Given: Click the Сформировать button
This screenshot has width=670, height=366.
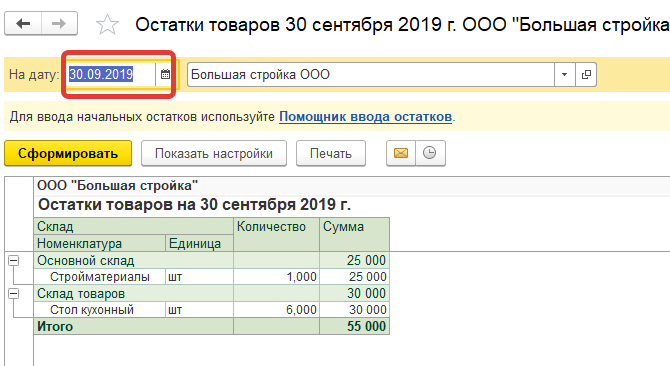Looking at the screenshot, I should pos(68,153).
